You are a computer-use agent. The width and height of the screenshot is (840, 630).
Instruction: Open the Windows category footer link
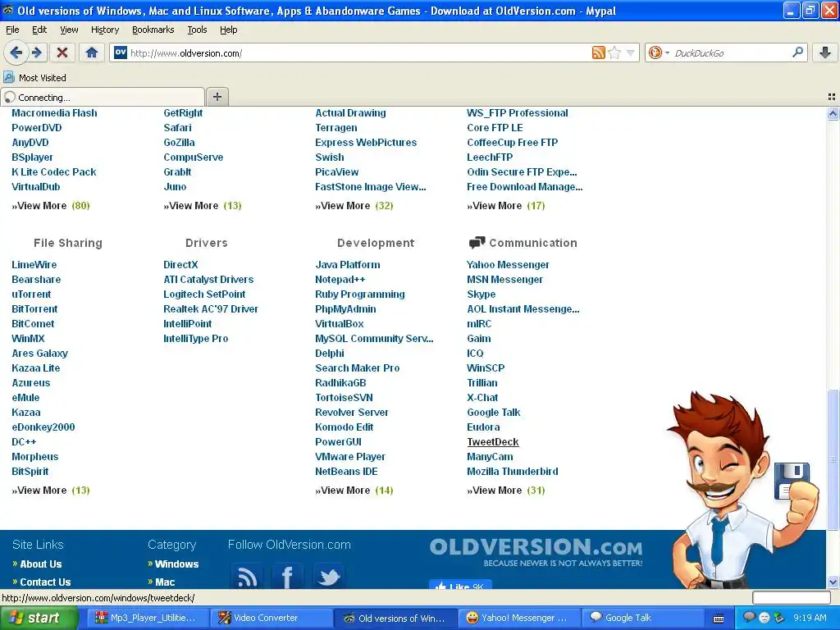[x=176, y=564]
